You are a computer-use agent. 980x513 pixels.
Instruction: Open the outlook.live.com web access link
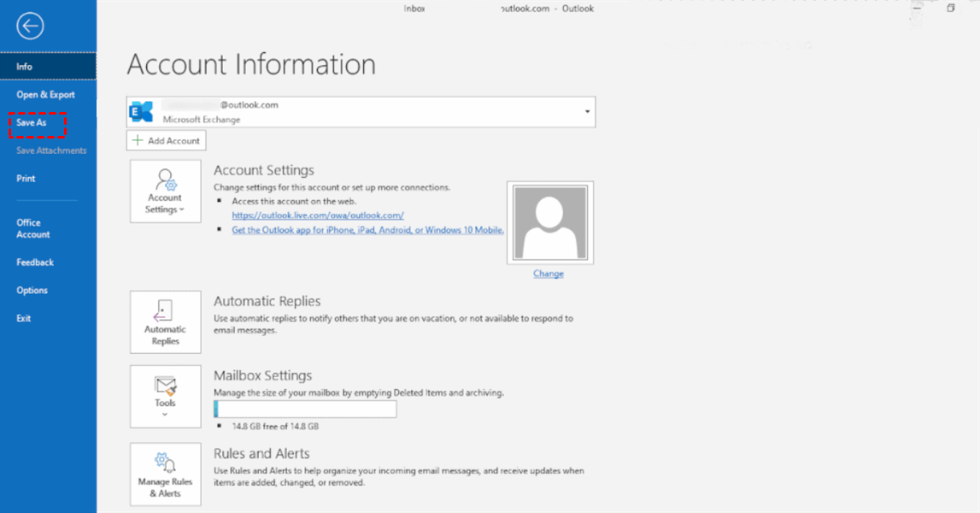(x=317, y=215)
